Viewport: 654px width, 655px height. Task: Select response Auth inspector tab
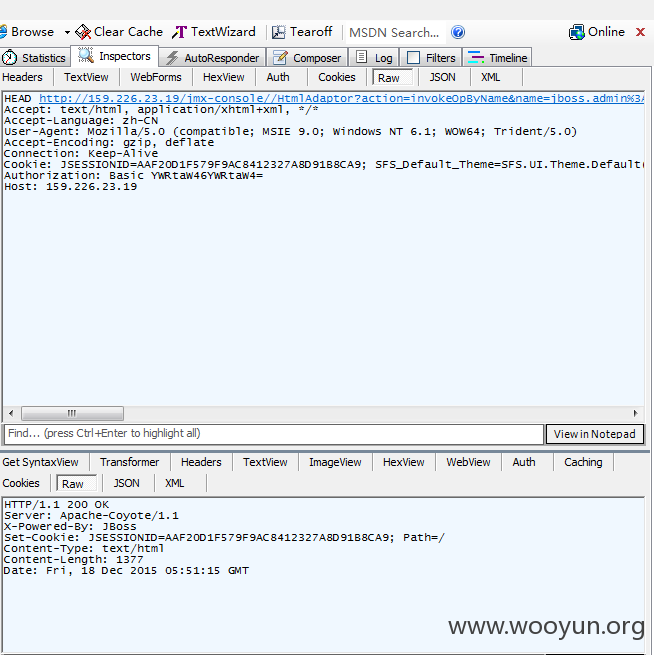coord(524,462)
